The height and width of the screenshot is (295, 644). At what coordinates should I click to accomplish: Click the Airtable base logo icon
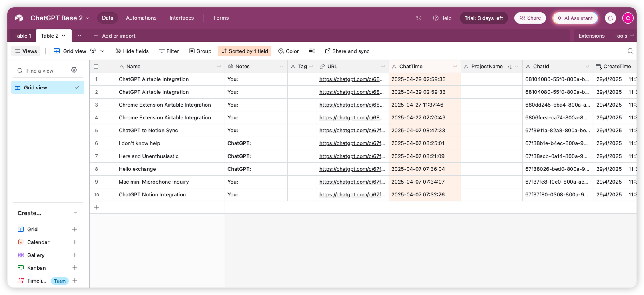(x=19, y=18)
